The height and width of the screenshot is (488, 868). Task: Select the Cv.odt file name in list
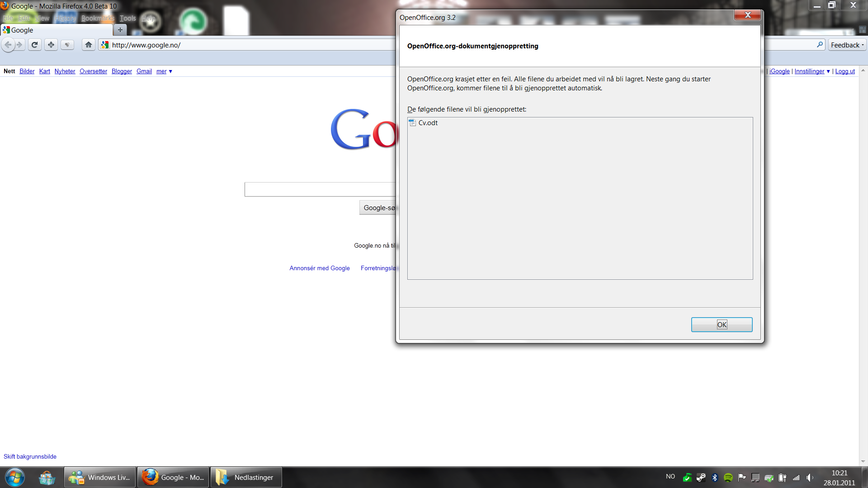(428, 123)
